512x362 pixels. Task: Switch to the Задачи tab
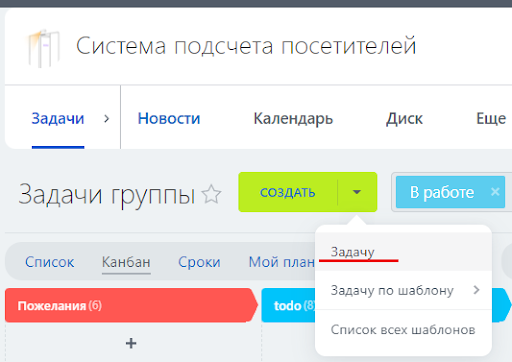58,119
